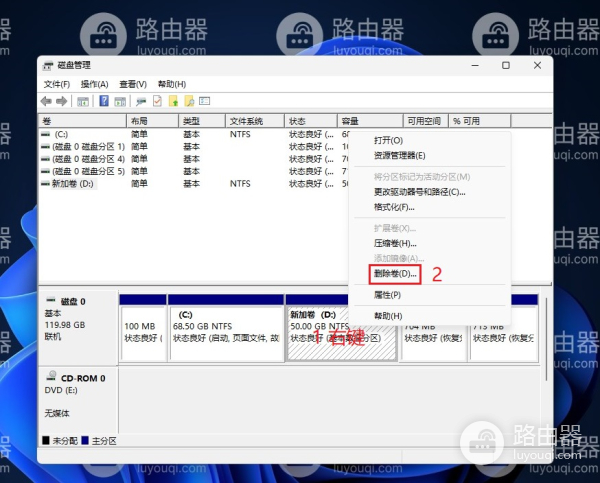
Task: Click the Forward arrow toolbar icon
Action: pyautogui.click(x=62, y=101)
